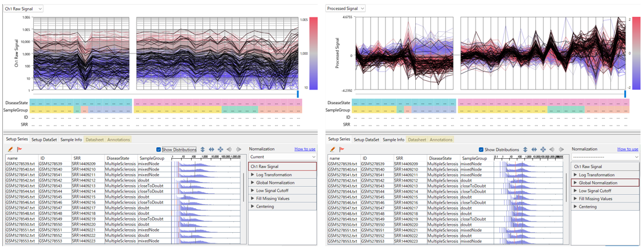Open the Processed Signal chart type dropdown
This screenshot has width=644, height=249.
tap(346, 8)
